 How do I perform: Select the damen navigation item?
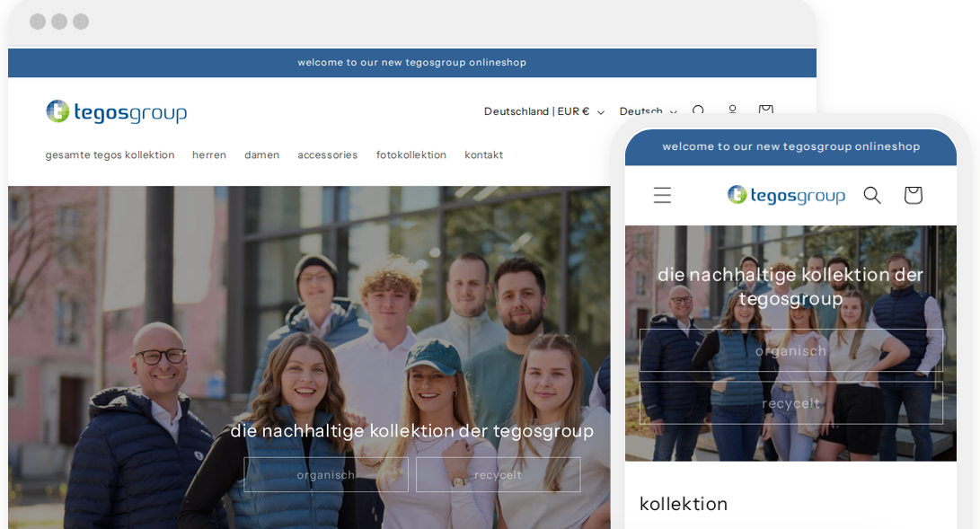click(x=261, y=154)
